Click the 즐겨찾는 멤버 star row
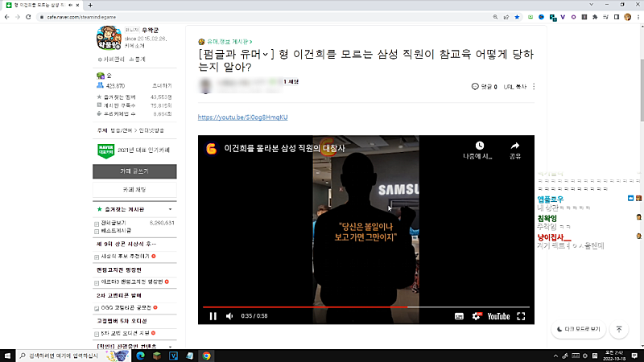This screenshot has width=644, height=362. click(134, 97)
